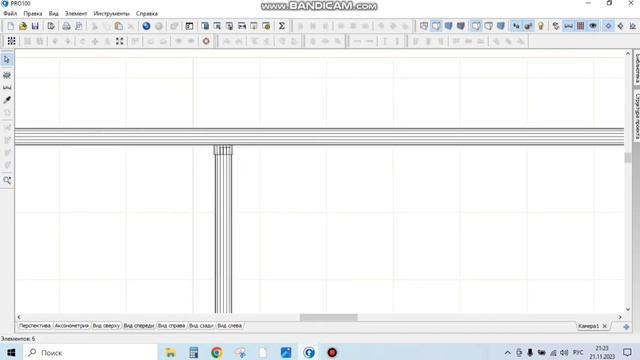The height and width of the screenshot is (360, 640).
Task: Click the vertical scrollbar down arrow
Action: pos(628,309)
